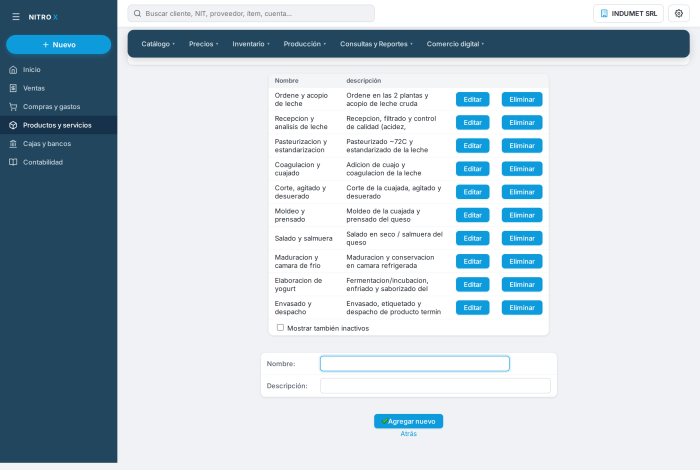Click the Inicio home icon
This screenshot has height=470, width=700.
13,70
